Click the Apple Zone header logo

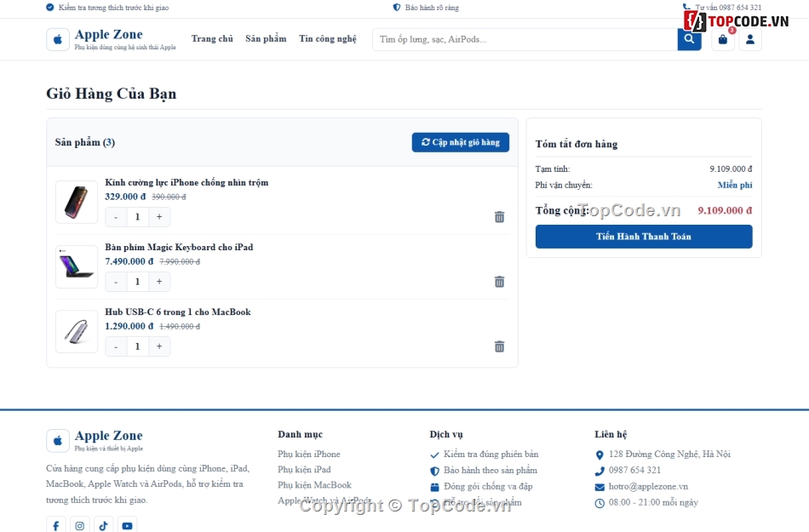111,39
